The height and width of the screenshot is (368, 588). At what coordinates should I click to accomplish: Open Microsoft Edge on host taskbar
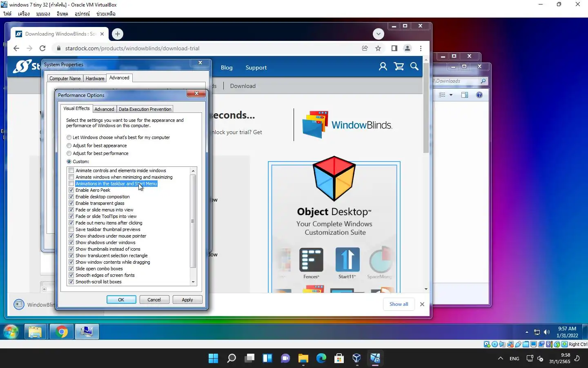click(321, 359)
